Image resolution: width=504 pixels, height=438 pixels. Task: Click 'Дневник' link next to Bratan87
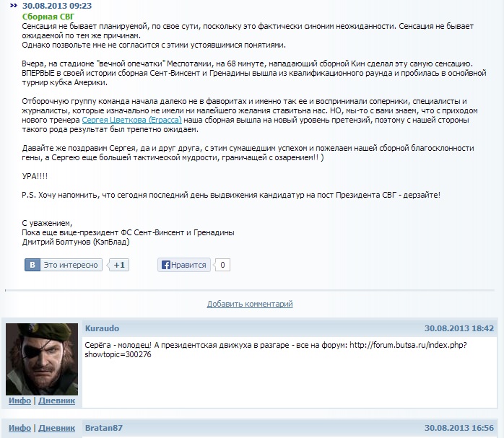coord(56,428)
